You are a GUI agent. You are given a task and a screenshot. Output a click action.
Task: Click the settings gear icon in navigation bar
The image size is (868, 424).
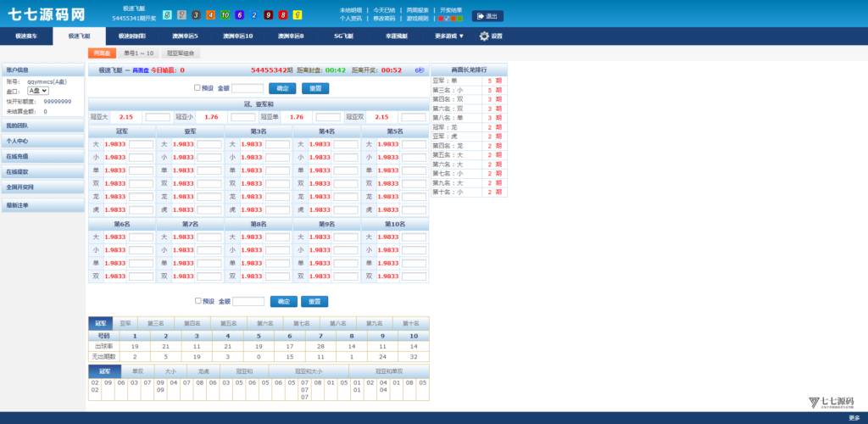[484, 36]
